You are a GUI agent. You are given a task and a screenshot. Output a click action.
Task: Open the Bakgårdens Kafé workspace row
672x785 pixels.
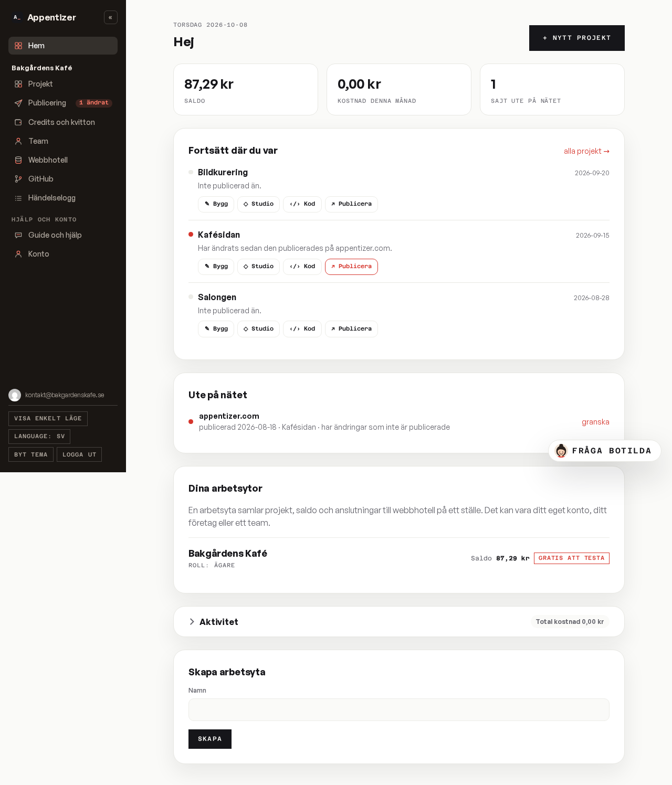399,559
